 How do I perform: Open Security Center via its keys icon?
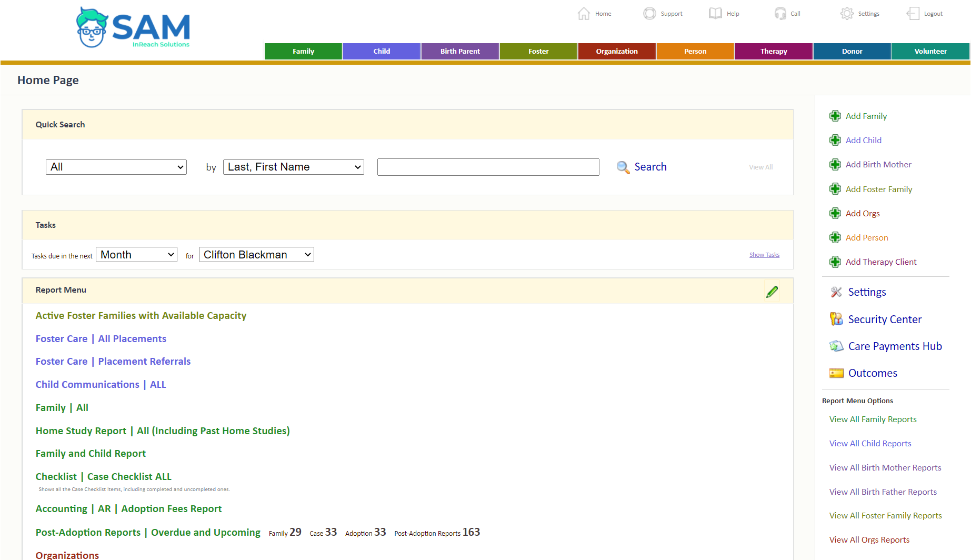pyautogui.click(x=836, y=319)
